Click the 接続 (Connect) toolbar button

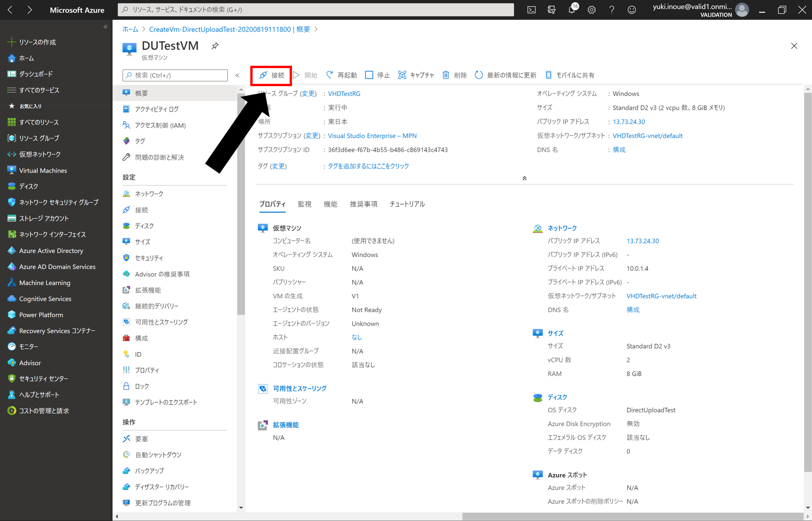pos(272,75)
